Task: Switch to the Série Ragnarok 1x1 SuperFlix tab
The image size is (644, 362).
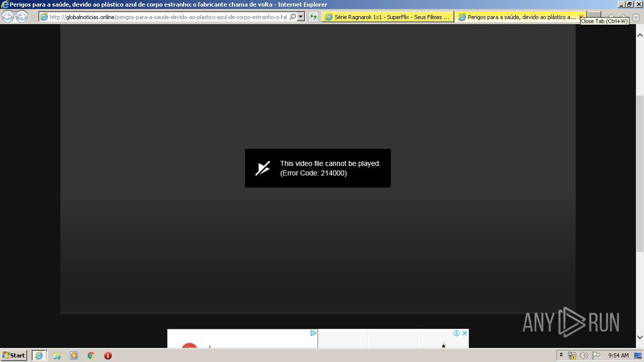Action: click(387, 17)
